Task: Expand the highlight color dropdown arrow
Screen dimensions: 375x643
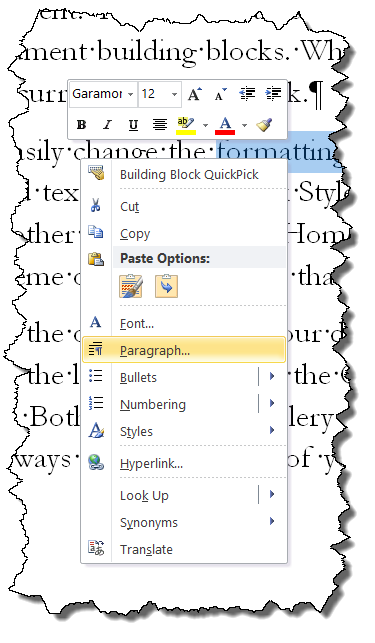Action: (206, 125)
